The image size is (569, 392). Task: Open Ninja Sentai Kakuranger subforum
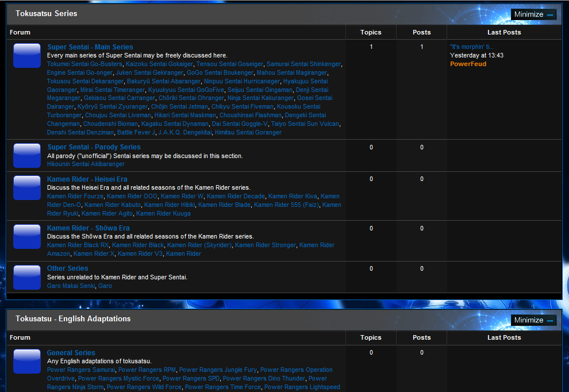coord(260,98)
